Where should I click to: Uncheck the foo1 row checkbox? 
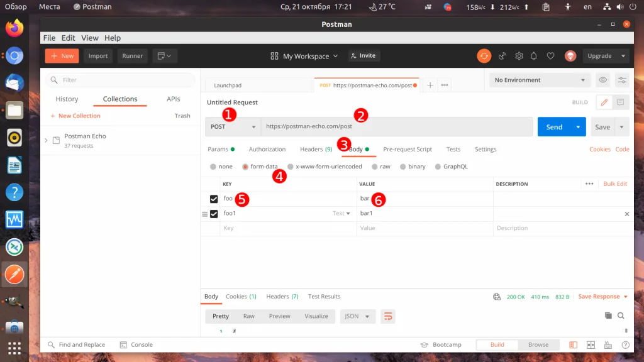[x=214, y=214]
